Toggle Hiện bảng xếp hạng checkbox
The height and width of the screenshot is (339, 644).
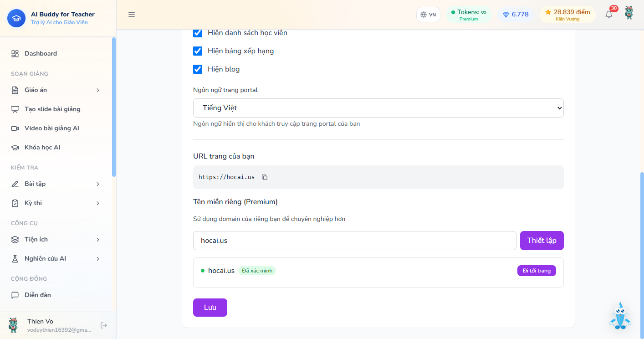pos(198,51)
